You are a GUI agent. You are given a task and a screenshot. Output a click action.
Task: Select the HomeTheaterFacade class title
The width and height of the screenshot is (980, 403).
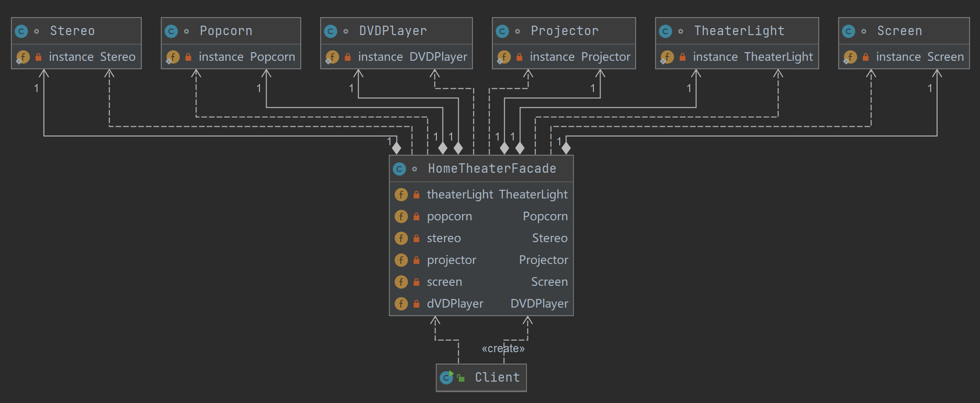point(492,169)
